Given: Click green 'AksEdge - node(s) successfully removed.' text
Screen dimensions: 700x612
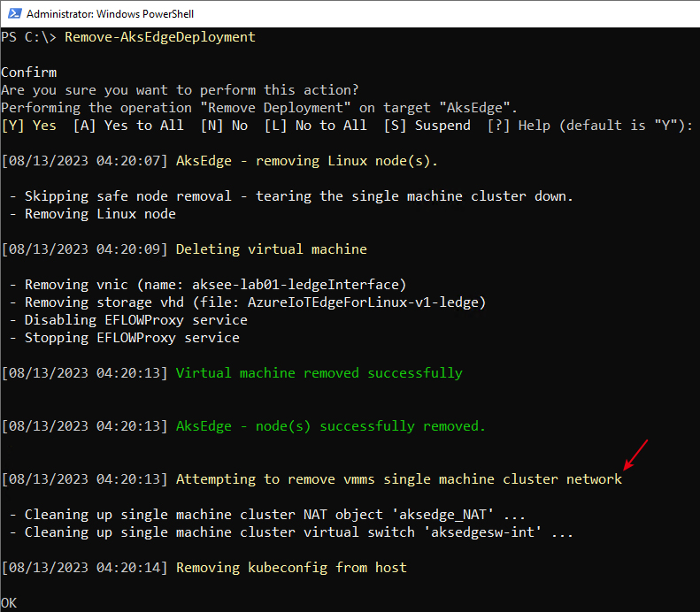Looking at the screenshot, I should click(331, 426).
